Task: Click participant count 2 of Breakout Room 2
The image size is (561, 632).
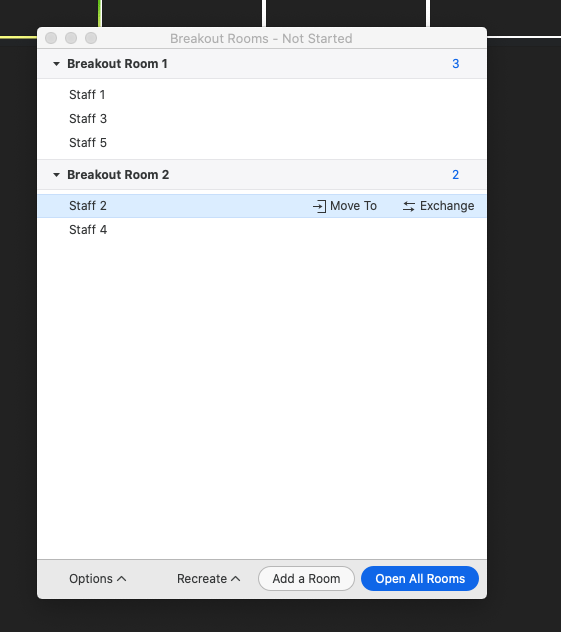Action: tap(456, 175)
